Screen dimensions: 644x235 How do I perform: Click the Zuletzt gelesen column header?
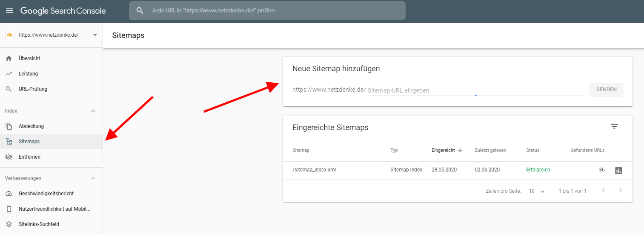490,150
